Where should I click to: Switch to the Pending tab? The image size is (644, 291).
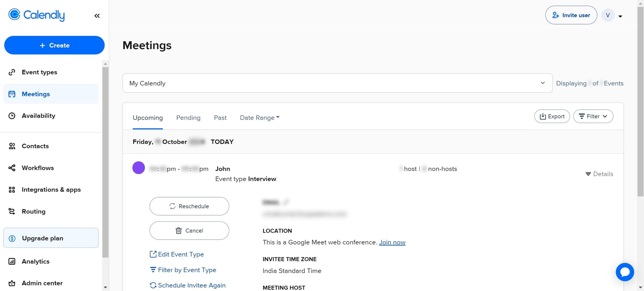tap(188, 118)
